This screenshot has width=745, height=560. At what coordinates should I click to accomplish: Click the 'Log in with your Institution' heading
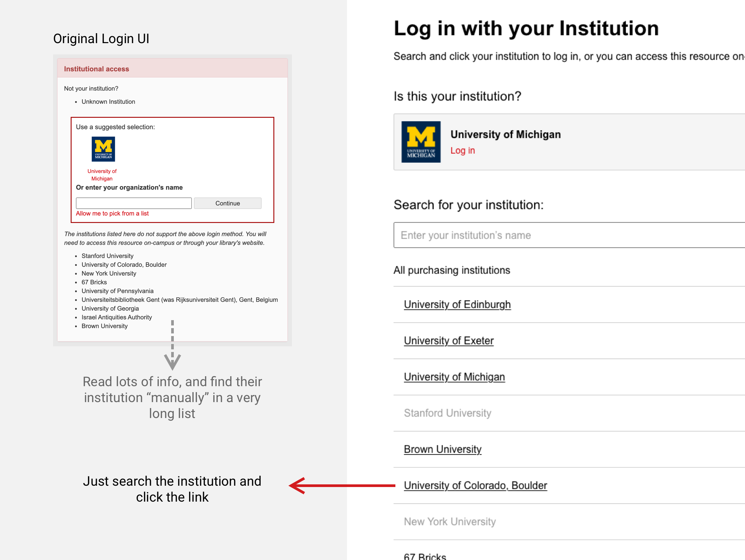[526, 28]
